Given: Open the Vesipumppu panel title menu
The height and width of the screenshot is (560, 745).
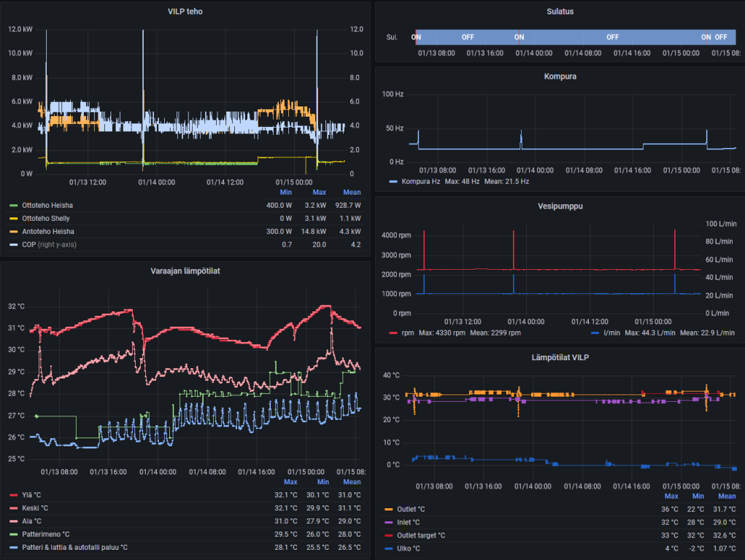Looking at the screenshot, I should point(559,206).
